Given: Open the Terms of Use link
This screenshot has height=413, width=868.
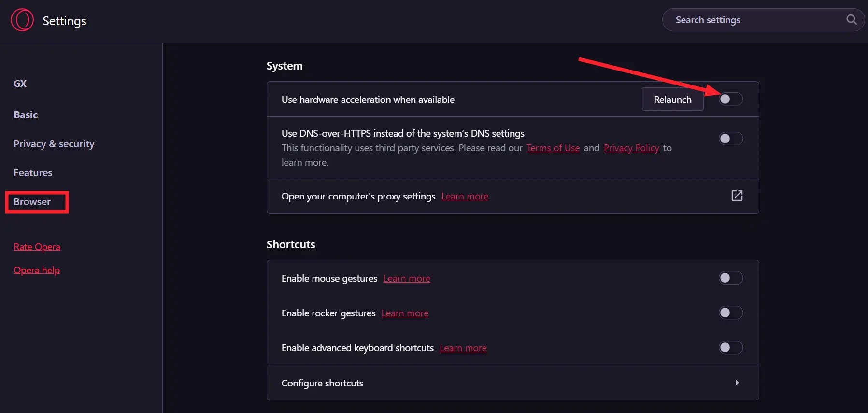Looking at the screenshot, I should tap(553, 148).
